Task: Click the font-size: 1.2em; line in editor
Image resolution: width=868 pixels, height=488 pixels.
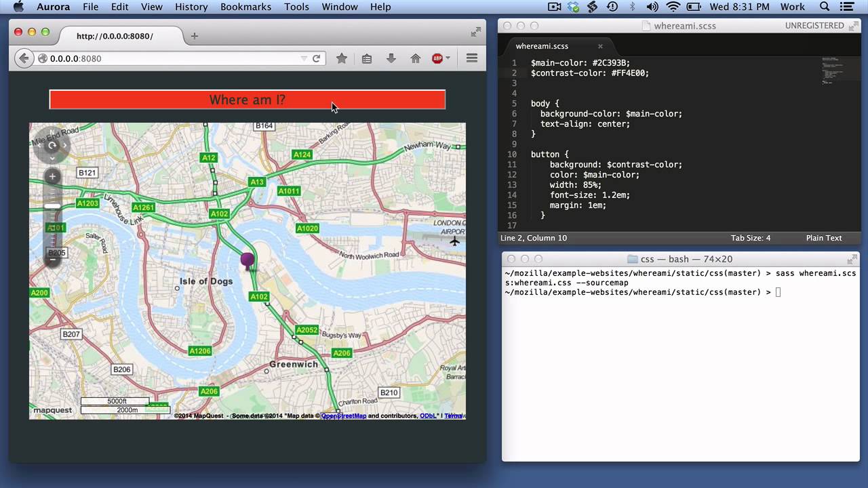Action: coord(590,195)
